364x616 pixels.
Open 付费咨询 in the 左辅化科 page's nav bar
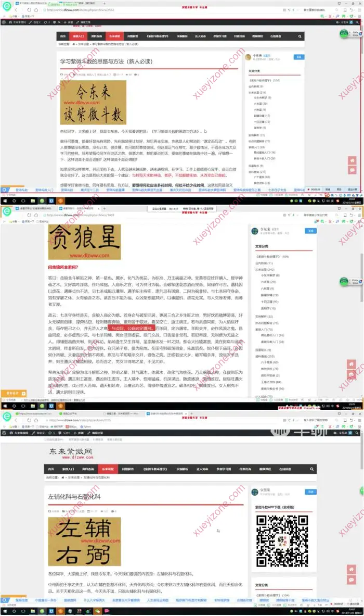click(245, 469)
